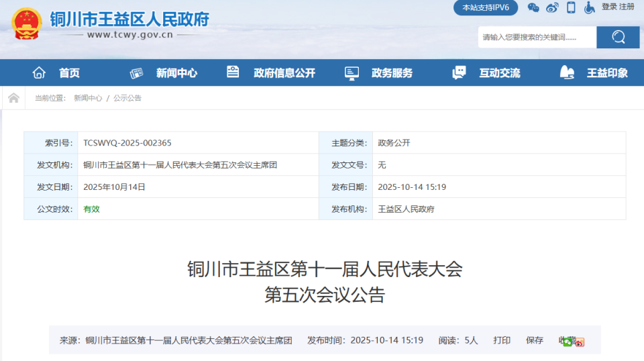Open 政务服务 navigation menu
Image resolution: width=644 pixels, height=361 pixels.
pyautogui.click(x=392, y=73)
